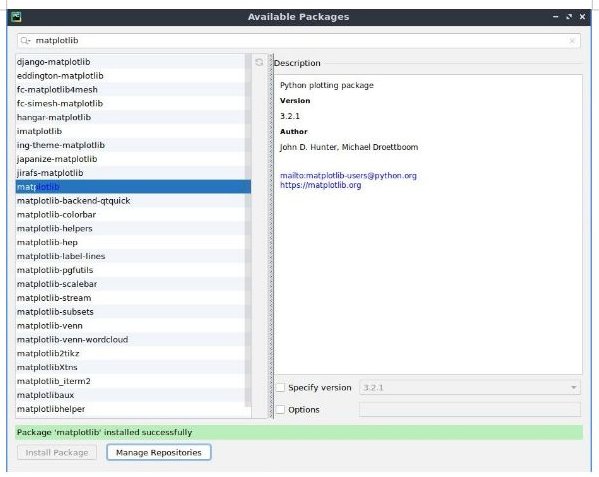Select fc-matplotlib4mesh package
The image size is (599, 477).
point(133,89)
